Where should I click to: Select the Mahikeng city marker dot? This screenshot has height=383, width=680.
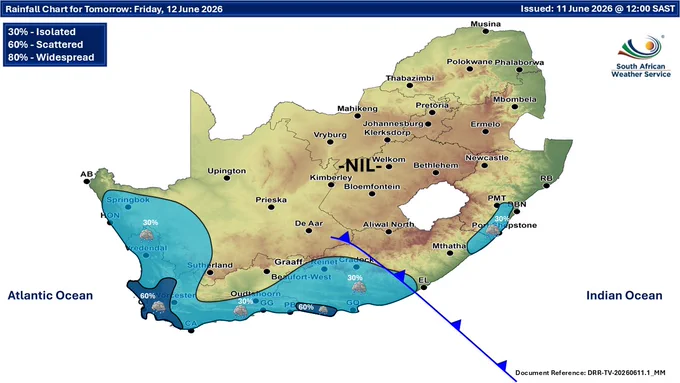click(357, 116)
